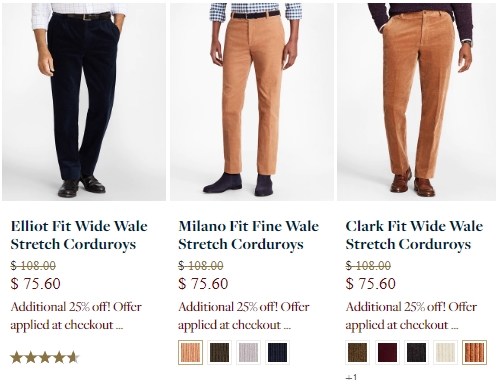496x380 pixels.
Task: Open Milano Fit Fine Wale Stretch Corduroys title
Action: pos(249,235)
